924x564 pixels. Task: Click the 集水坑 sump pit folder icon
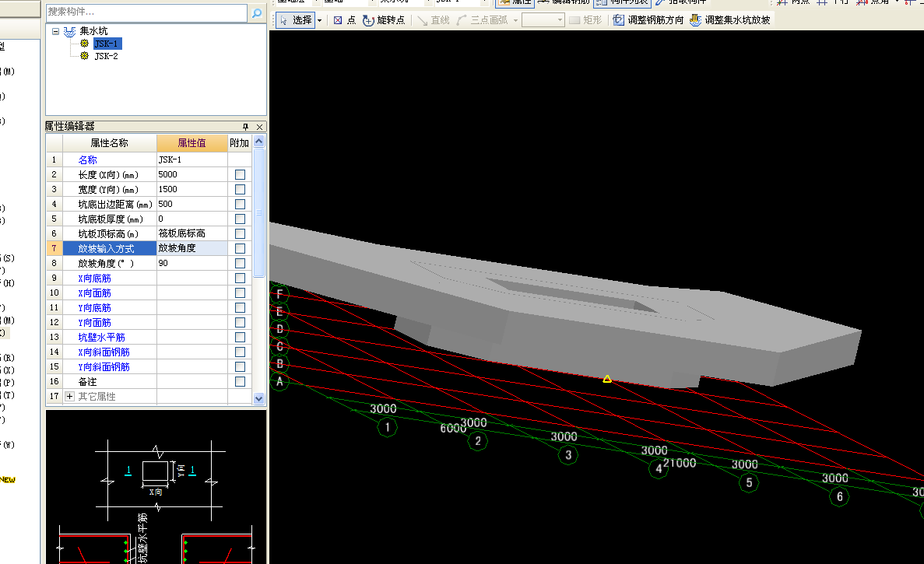point(69,31)
